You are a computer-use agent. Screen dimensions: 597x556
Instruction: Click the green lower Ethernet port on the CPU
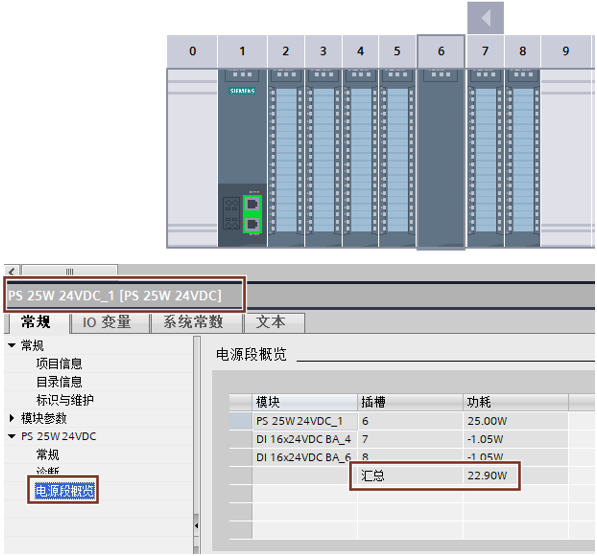pos(252,225)
